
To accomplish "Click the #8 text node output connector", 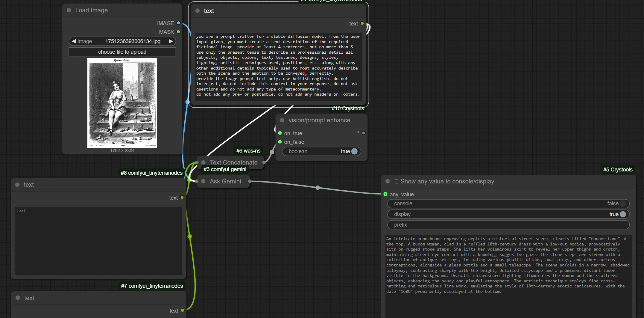I will click(x=182, y=198).
